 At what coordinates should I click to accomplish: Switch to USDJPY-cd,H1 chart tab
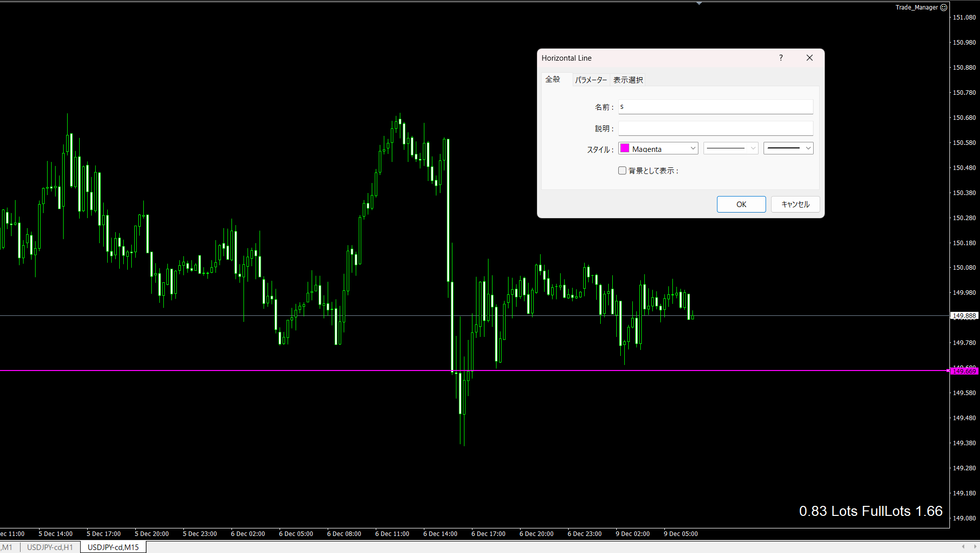pyautogui.click(x=50, y=547)
